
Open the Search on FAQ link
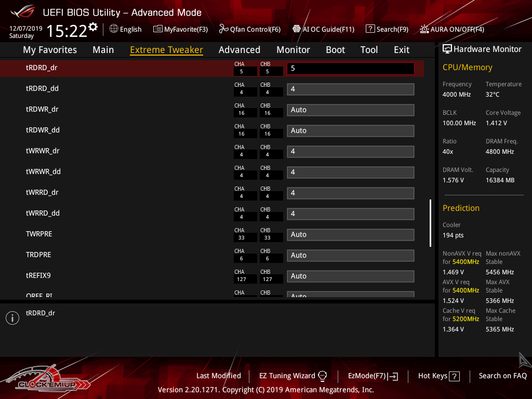coord(502,376)
